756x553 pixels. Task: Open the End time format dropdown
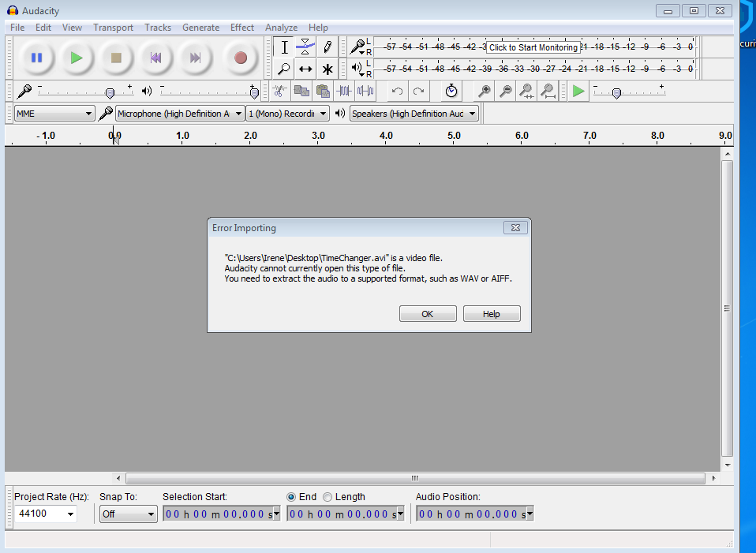(401, 514)
